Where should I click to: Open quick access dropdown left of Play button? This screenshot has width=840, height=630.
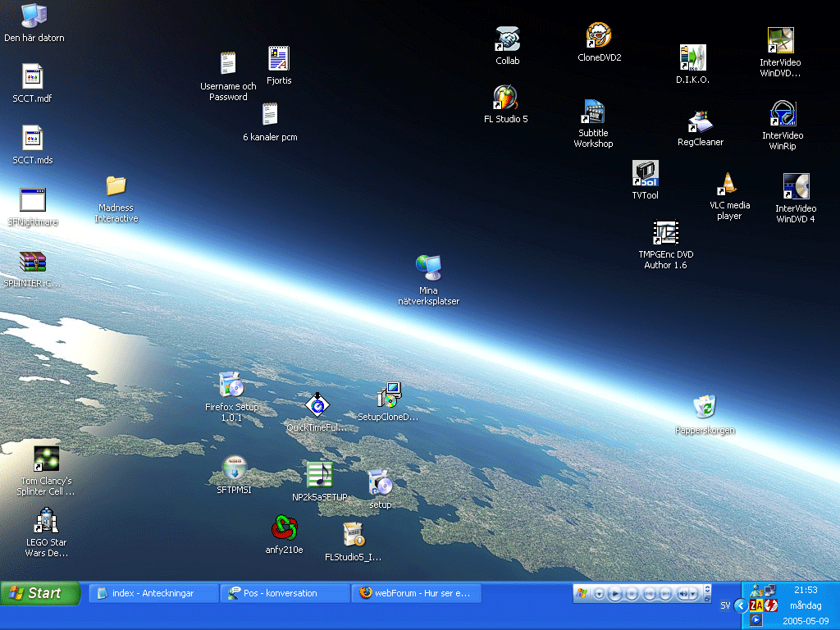pos(599,594)
